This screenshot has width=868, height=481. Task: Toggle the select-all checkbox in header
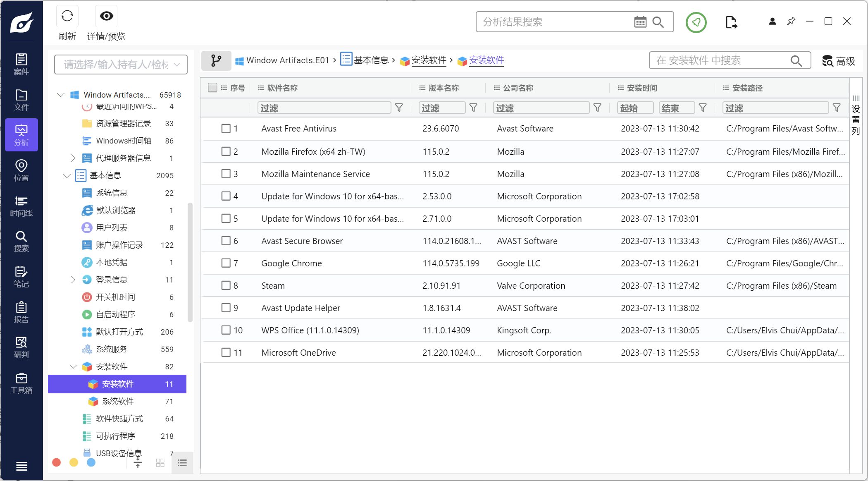tap(212, 88)
